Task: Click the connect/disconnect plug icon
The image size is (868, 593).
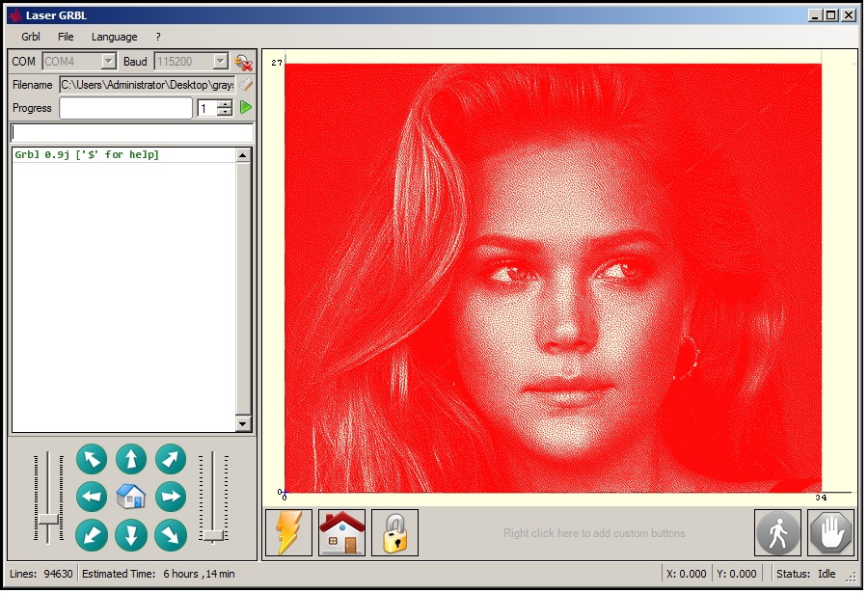Action: click(244, 62)
